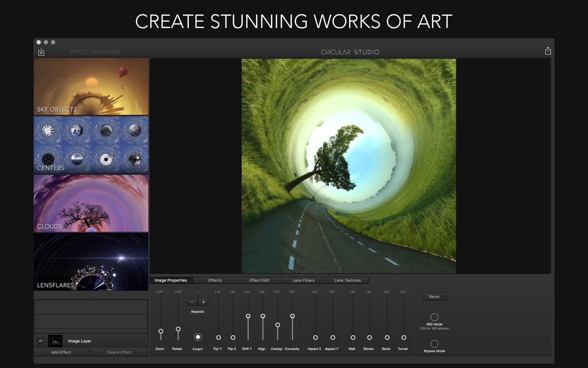The height and width of the screenshot is (368, 588).
Task: Click the plus button to increase Repeats
Action: 204,302
